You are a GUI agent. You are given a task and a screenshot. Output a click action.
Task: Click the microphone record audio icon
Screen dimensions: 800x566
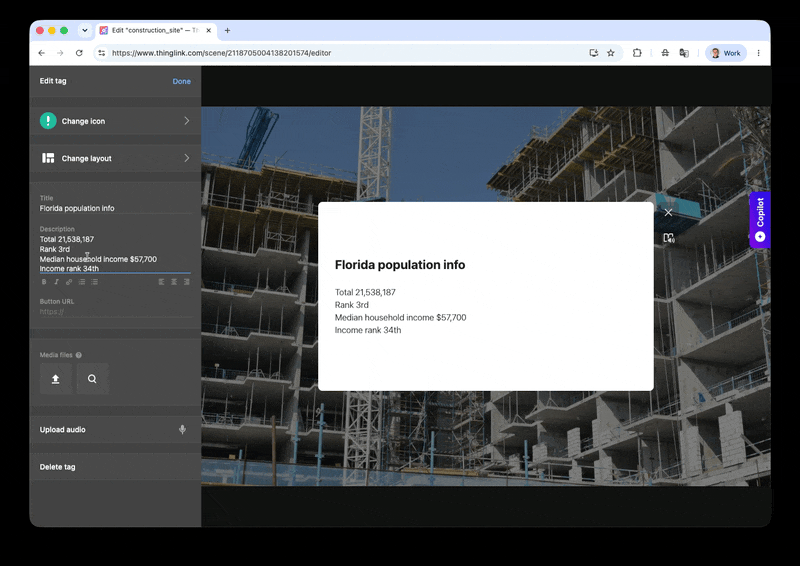coord(182,430)
